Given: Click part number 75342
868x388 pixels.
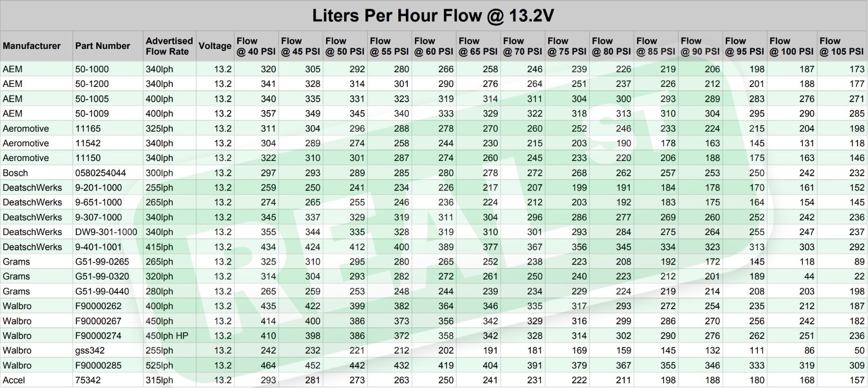Looking at the screenshot, I should pos(88,380).
